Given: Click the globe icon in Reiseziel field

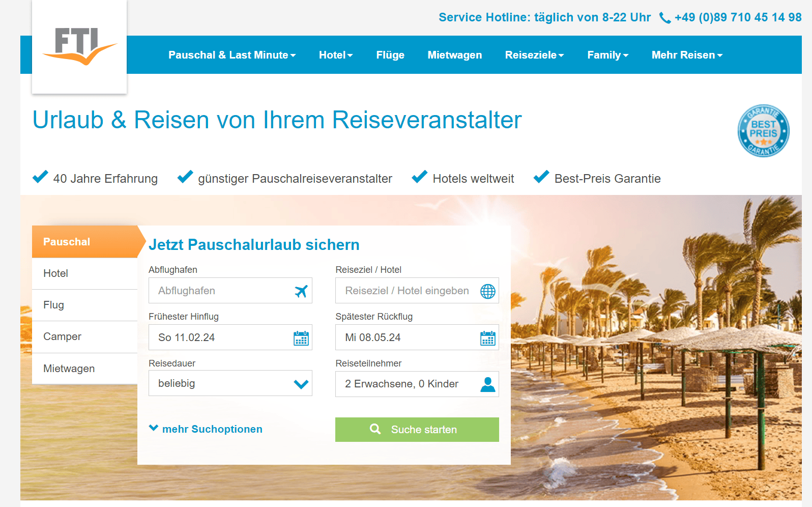Looking at the screenshot, I should click(487, 291).
